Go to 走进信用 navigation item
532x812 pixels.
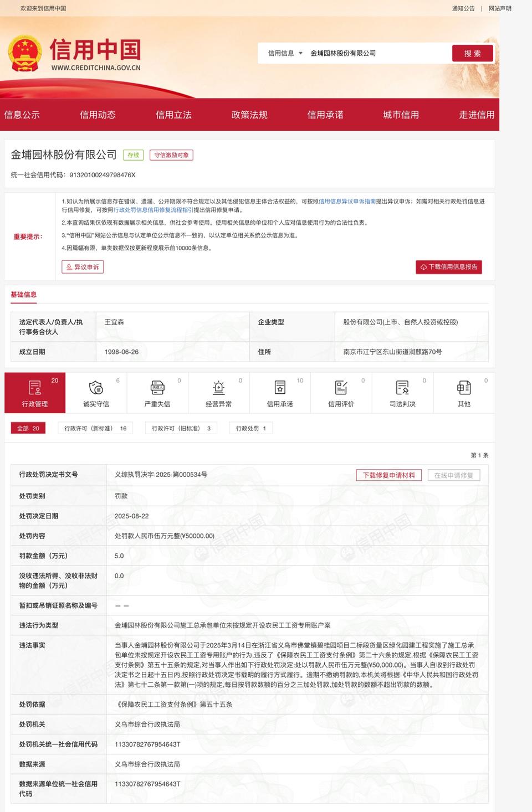click(477, 115)
